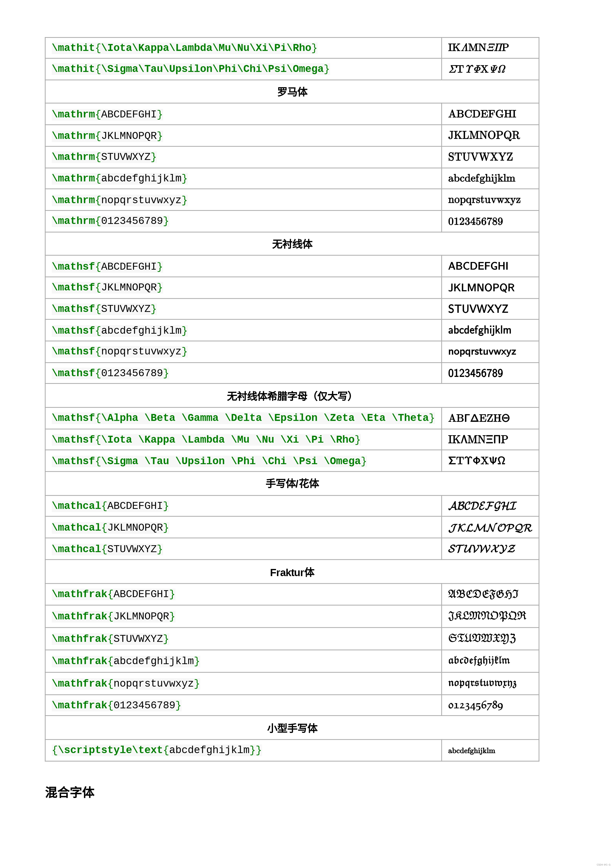The width and height of the screenshot is (614, 868).
Task: Click the rendered Fraktur ABCDEFGHI output
Action: (x=483, y=594)
